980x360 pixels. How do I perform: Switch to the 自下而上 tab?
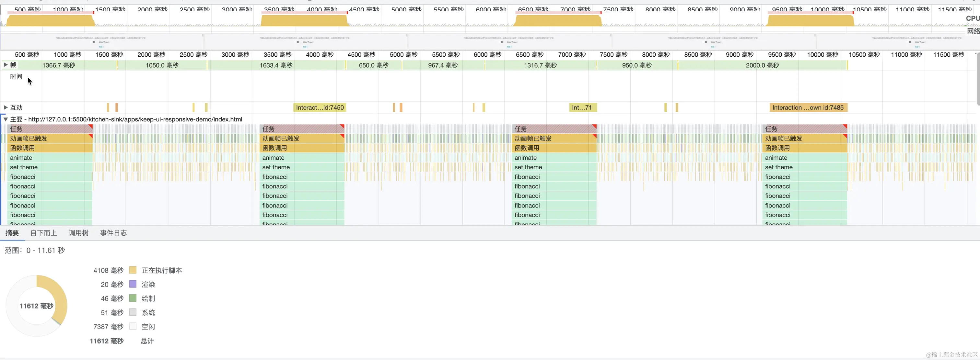point(44,233)
